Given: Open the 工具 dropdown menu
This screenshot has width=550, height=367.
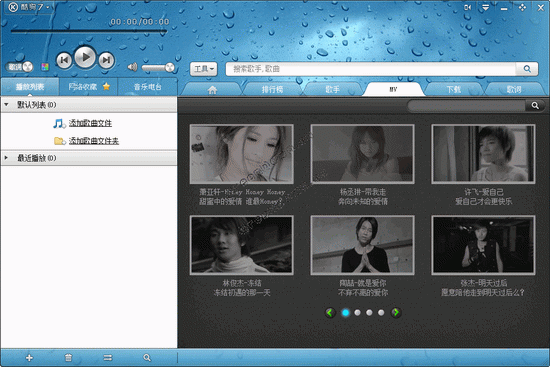Looking at the screenshot, I should click(x=204, y=69).
